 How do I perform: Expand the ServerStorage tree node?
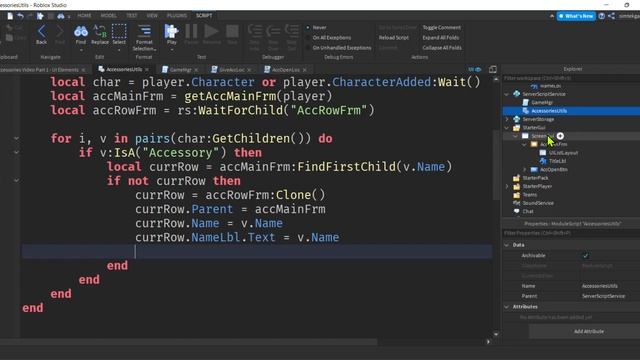(x=507, y=119)
